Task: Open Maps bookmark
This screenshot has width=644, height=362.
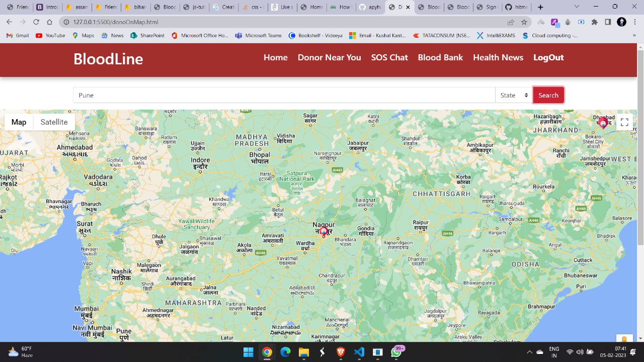Action: point(83,36)
